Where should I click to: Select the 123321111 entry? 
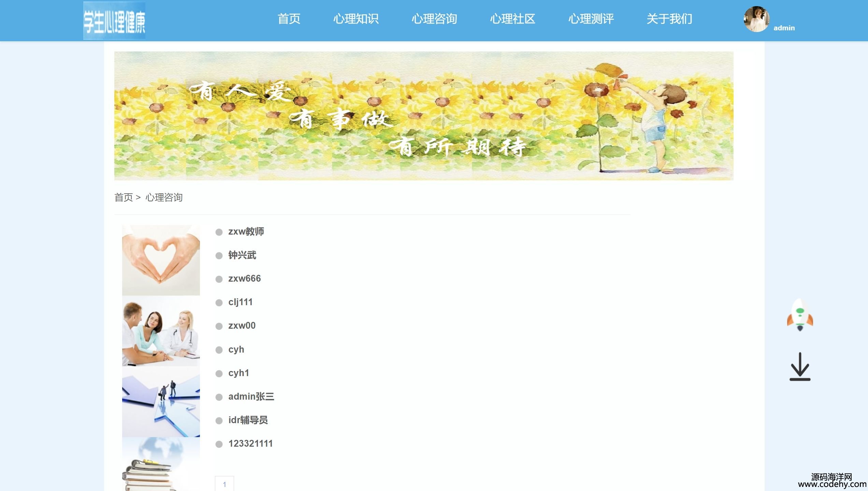[250, 444]
